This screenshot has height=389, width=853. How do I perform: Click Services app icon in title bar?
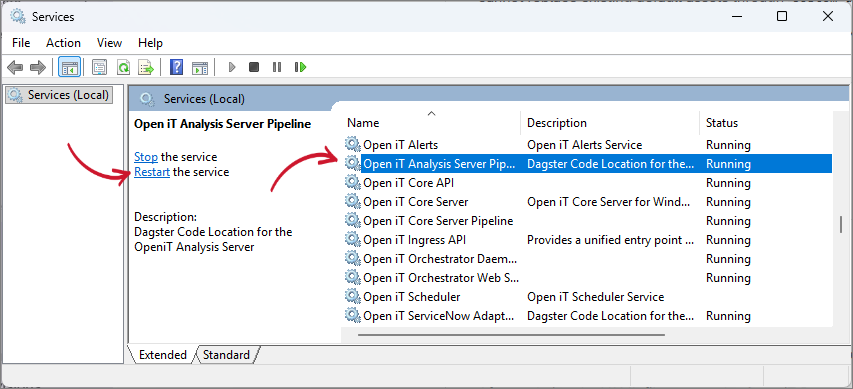click(18, 16)
